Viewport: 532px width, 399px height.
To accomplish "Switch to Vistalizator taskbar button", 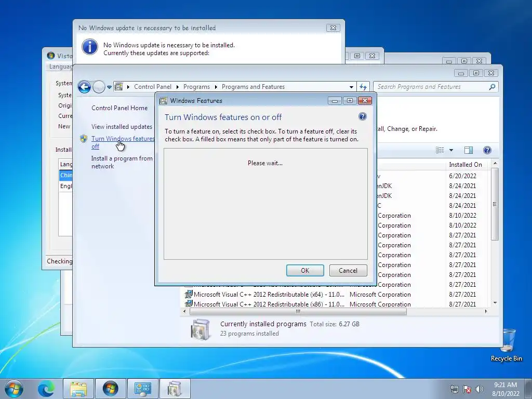I will tap(111, 389).
